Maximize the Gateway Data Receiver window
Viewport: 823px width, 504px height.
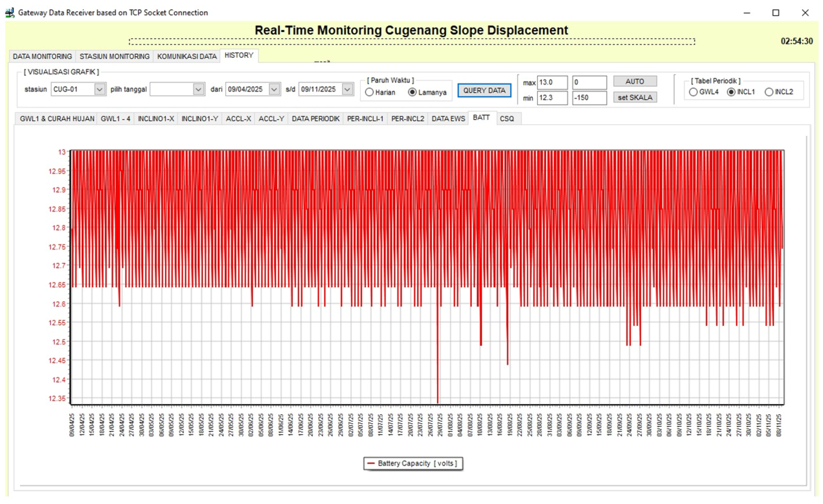point(776,13)
